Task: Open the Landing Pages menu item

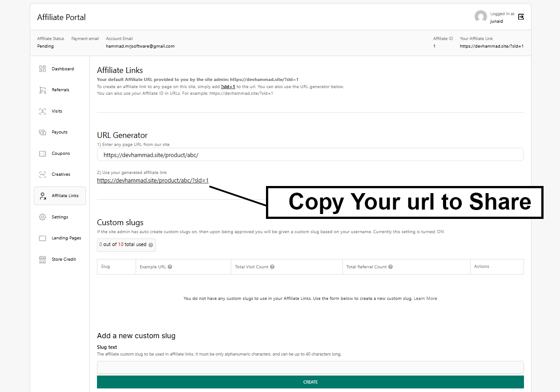Action: point(66,238)
